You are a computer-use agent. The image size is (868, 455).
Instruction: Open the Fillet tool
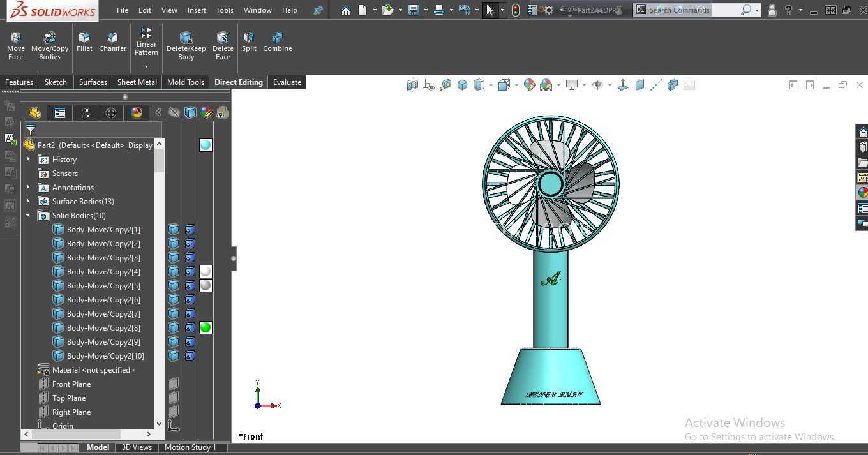[x=84, y=42]
